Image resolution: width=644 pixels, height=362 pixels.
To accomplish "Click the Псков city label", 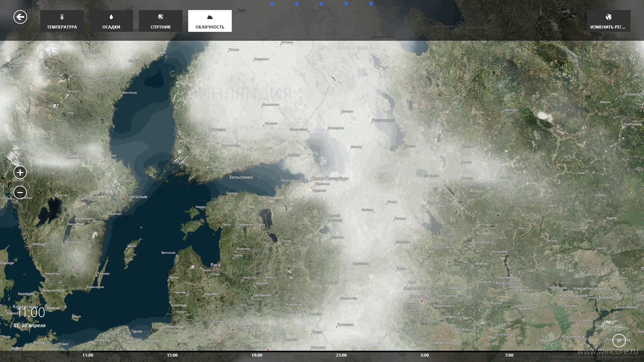I will [286, 241].
